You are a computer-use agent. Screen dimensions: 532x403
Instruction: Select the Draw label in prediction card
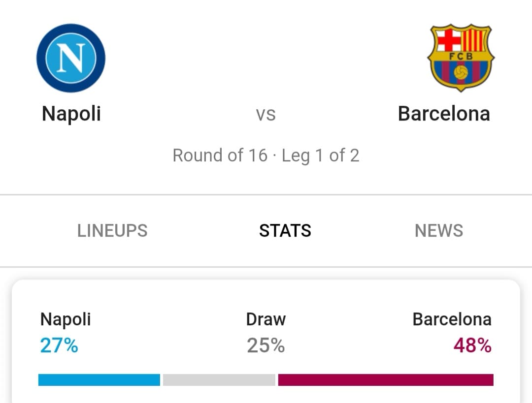tap(266, 319)
